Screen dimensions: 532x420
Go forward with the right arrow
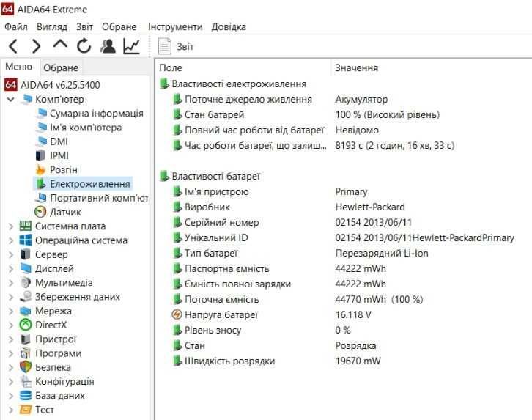(x=37, y=46)
